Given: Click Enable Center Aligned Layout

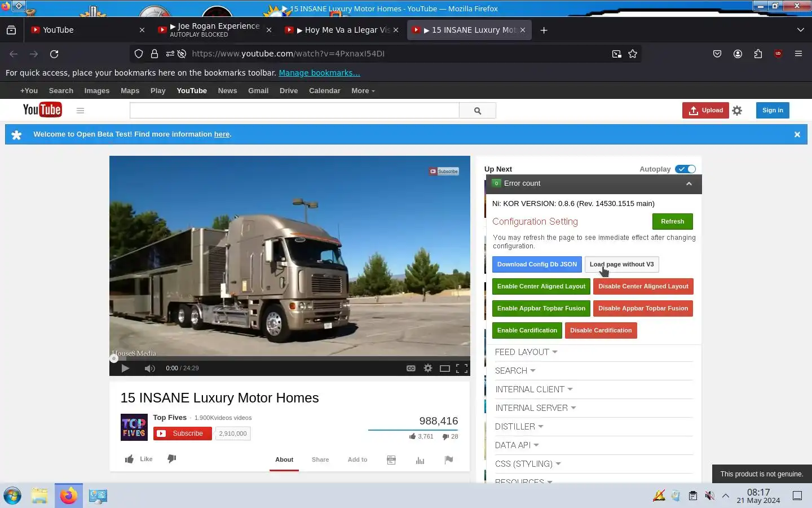Looking at the screenshot, I should 541,287.
